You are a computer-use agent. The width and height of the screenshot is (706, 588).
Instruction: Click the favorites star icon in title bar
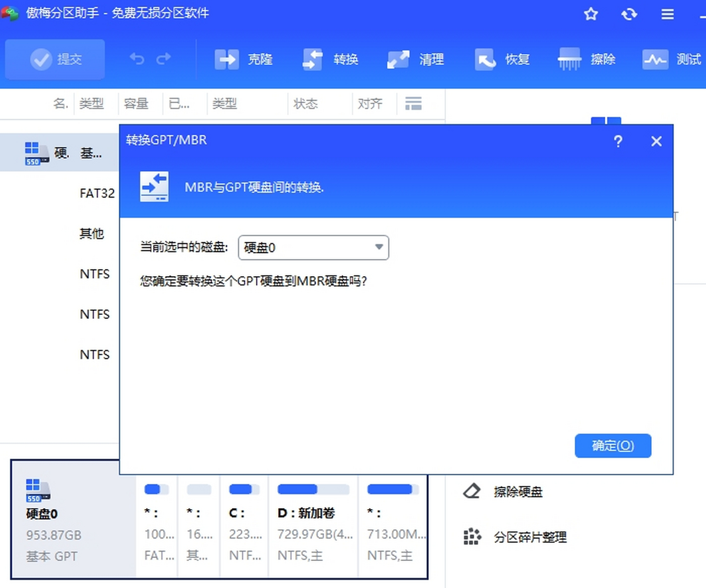pos(591,14)
